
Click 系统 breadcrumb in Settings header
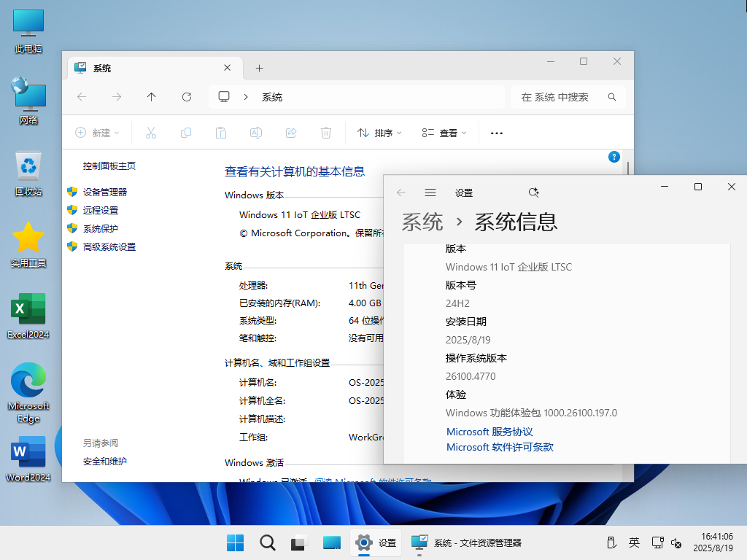click(x=422, y=222)
